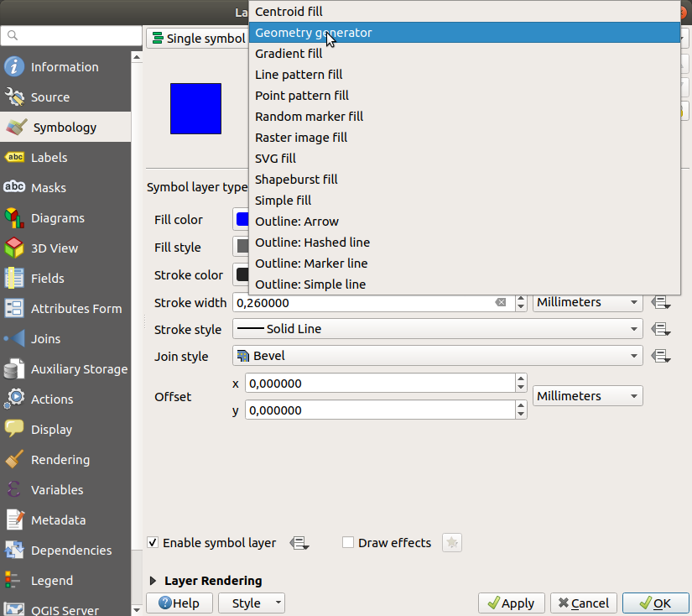Open the Information panel icon
This screenshot has width=692, height=616.
point(14,67)
